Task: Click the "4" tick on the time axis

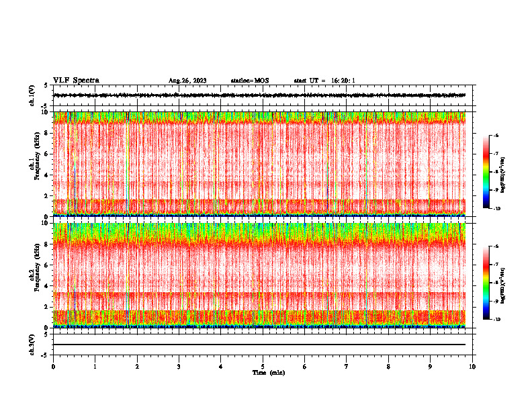Action: click(221, 367)
